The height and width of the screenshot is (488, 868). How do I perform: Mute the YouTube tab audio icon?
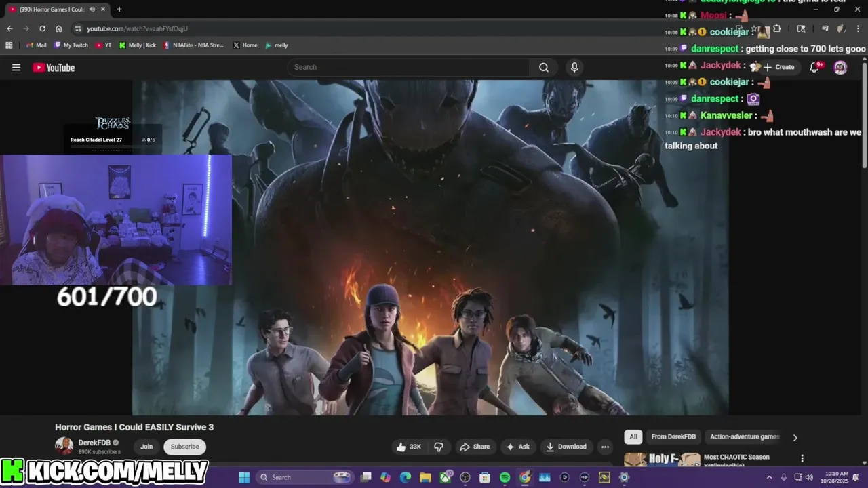pyautogui.click(x=92, y=9)
